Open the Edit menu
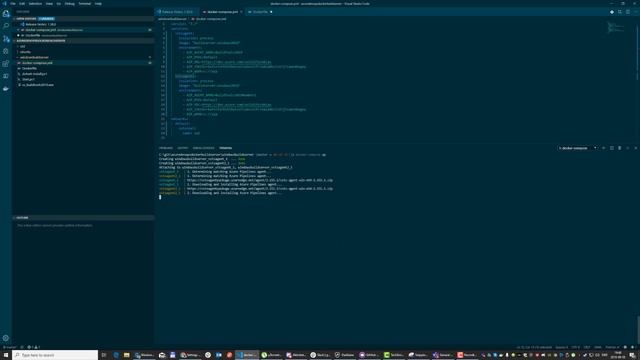This screenshot has height=360, width=640. 22,4
